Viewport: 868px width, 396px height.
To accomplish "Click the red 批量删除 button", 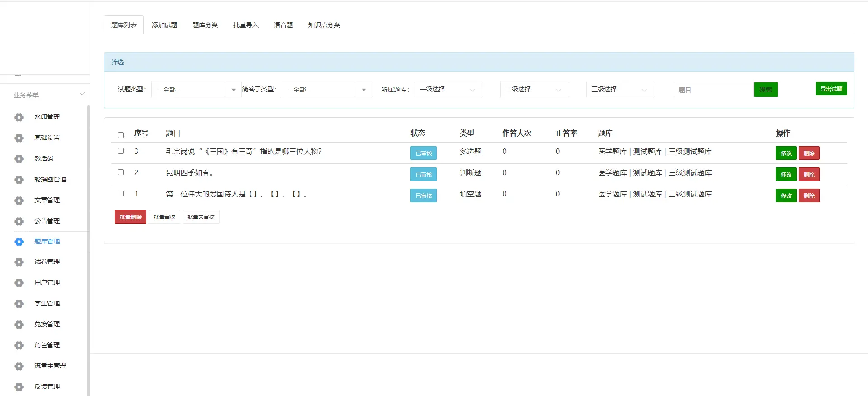I will 131,217.
